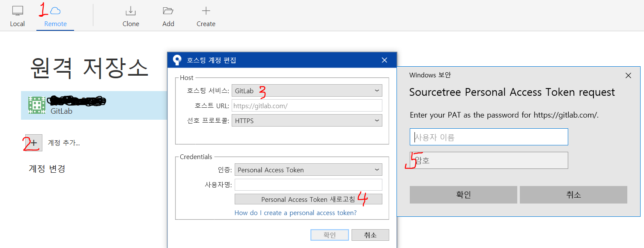
Task: Click the plus icon beside 계정 추가
Action: point(34,143)
